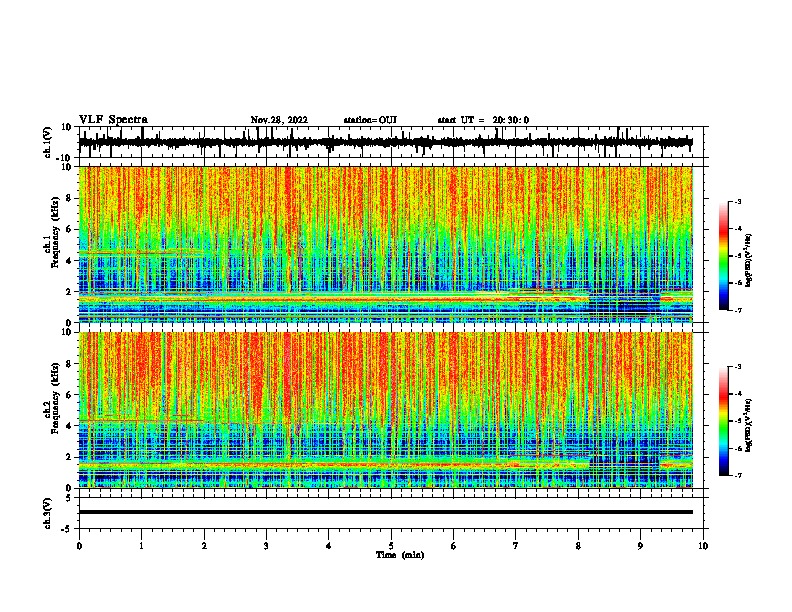The height and width of the screenshot is (612, 792).
Task: Click ch.2 spectrogram frequency tick "2"
Action: (x=69, y=457)
